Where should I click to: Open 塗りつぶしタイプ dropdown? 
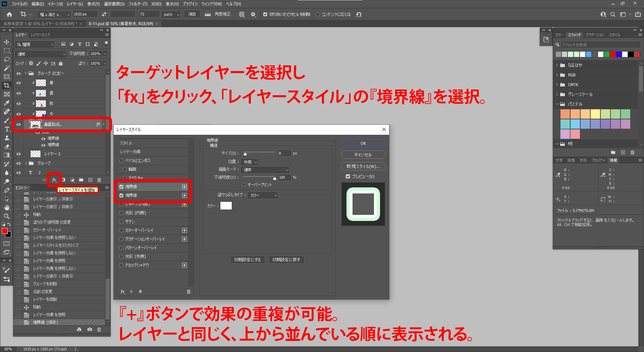point(263,195)
